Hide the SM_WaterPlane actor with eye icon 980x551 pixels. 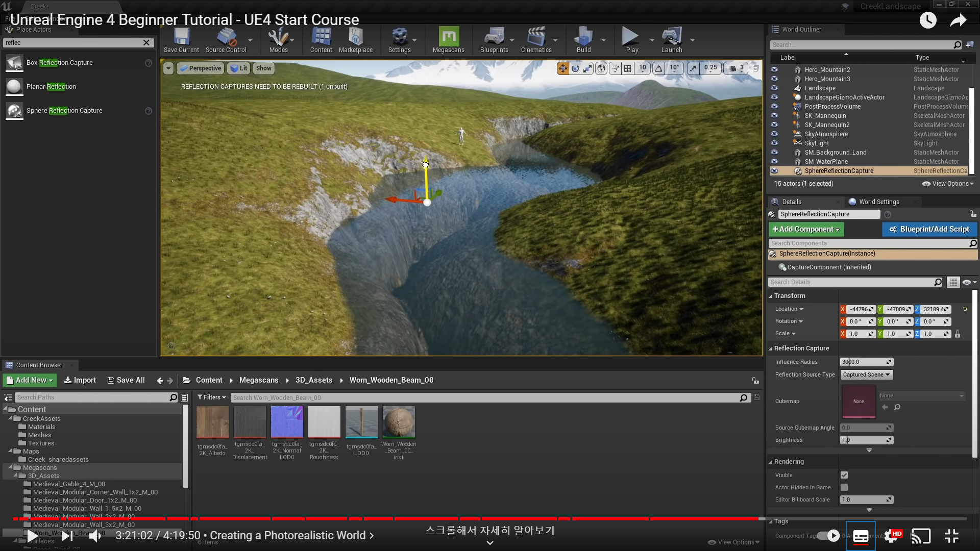[x=774, y=162]
